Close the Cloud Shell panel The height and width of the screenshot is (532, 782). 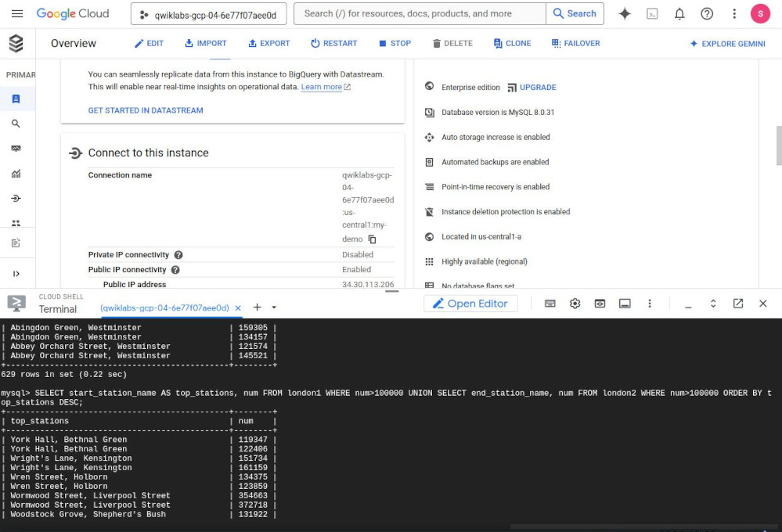pos(763,304)
